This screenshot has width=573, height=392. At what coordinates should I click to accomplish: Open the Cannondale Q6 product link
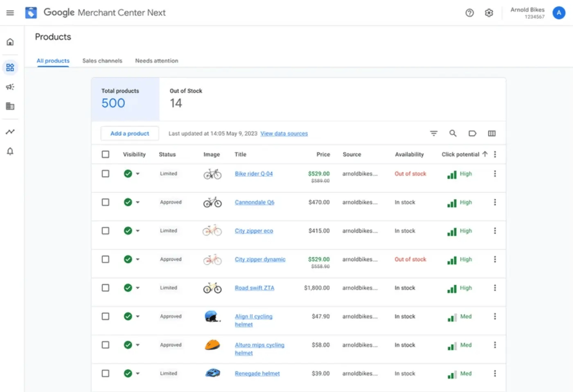click(x=255, y=202)
